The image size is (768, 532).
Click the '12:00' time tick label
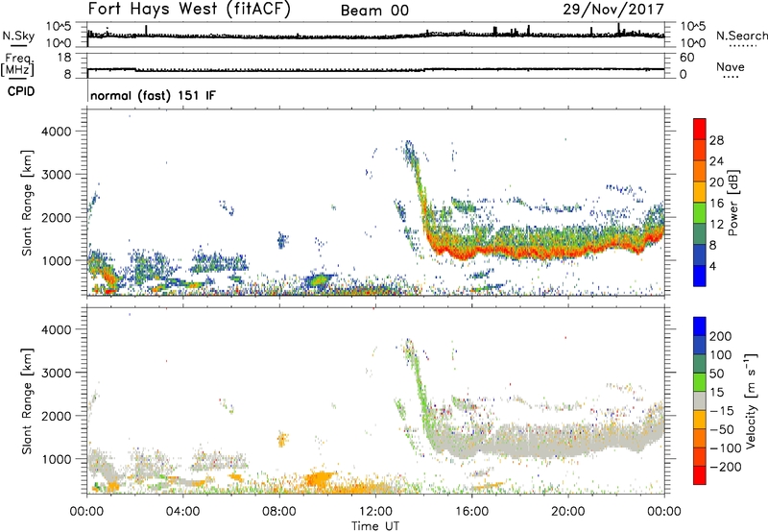point(375,512)
